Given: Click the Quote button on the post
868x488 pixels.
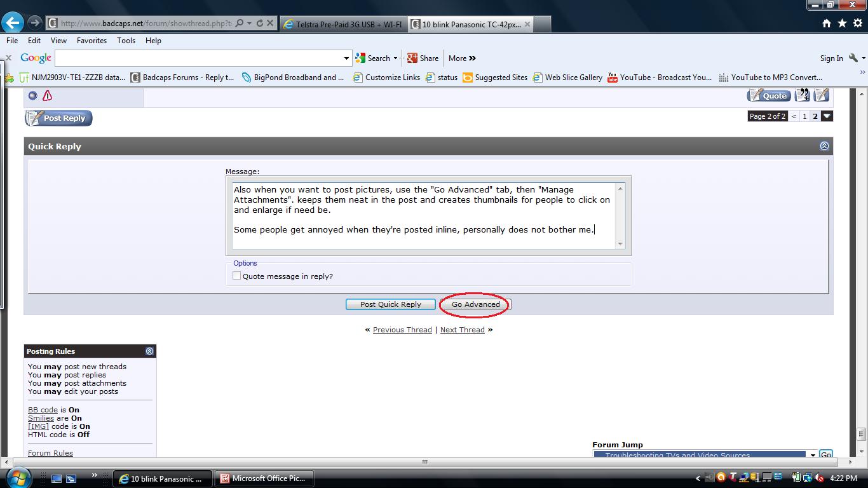Looking at the screenshot, I should coord(769,95).
